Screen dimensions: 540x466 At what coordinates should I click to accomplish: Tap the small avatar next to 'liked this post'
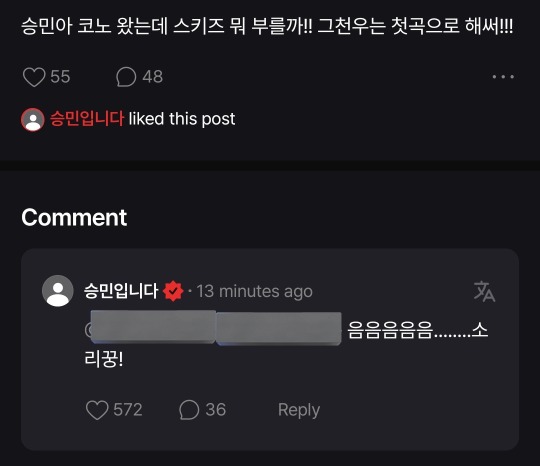(33, 120)
